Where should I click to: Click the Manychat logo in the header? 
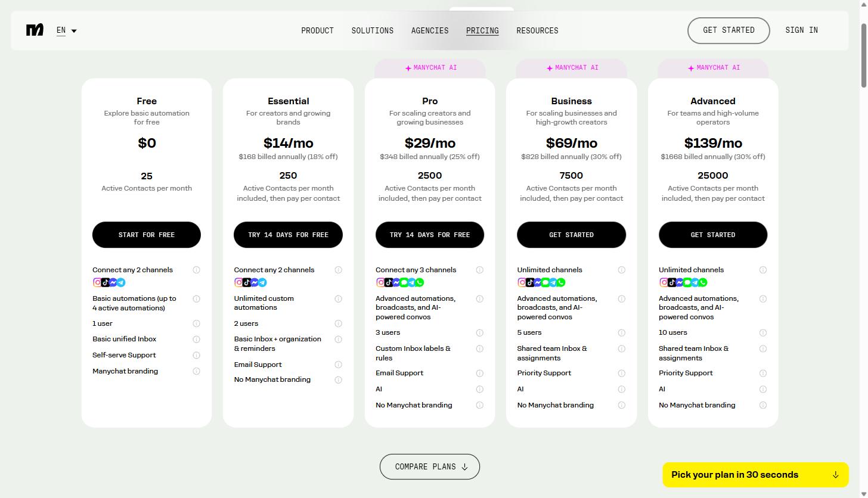pos(35,30)
